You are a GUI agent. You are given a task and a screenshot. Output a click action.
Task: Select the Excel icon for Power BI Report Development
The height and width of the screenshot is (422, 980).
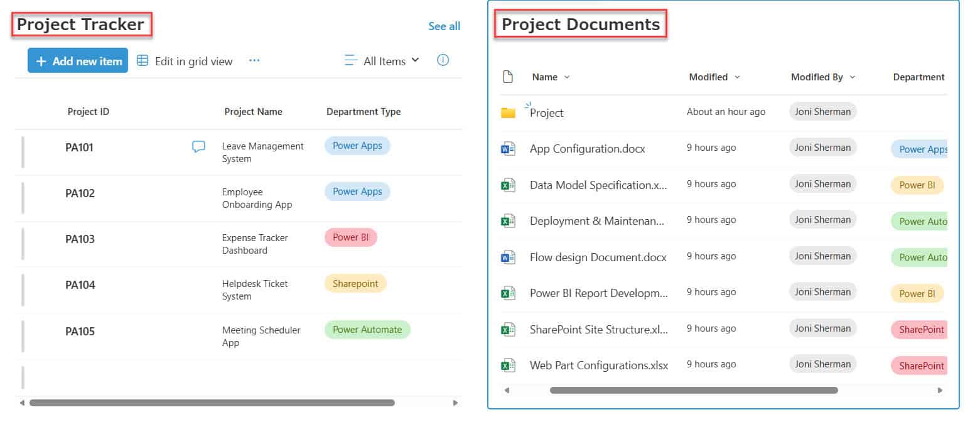click(507, 293)
